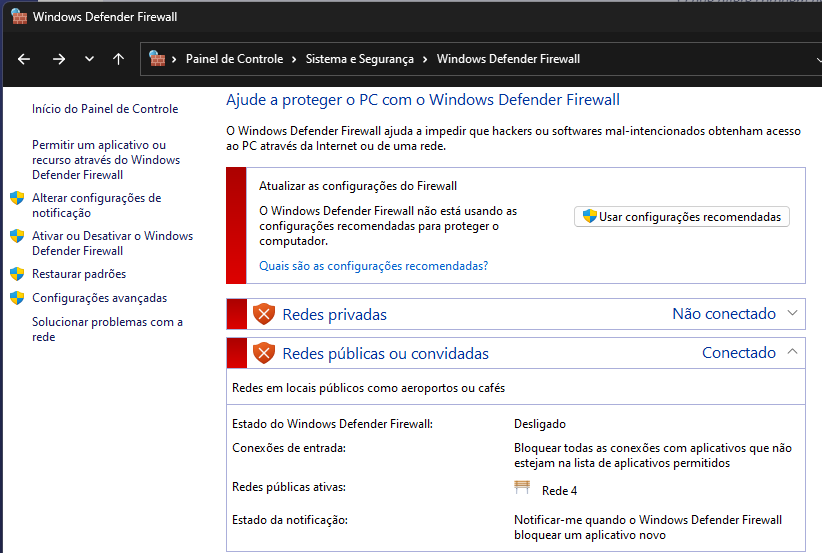Open the chevron after Painel de Controle
This screenshot has height=553, width=822.
coord(294,59)
